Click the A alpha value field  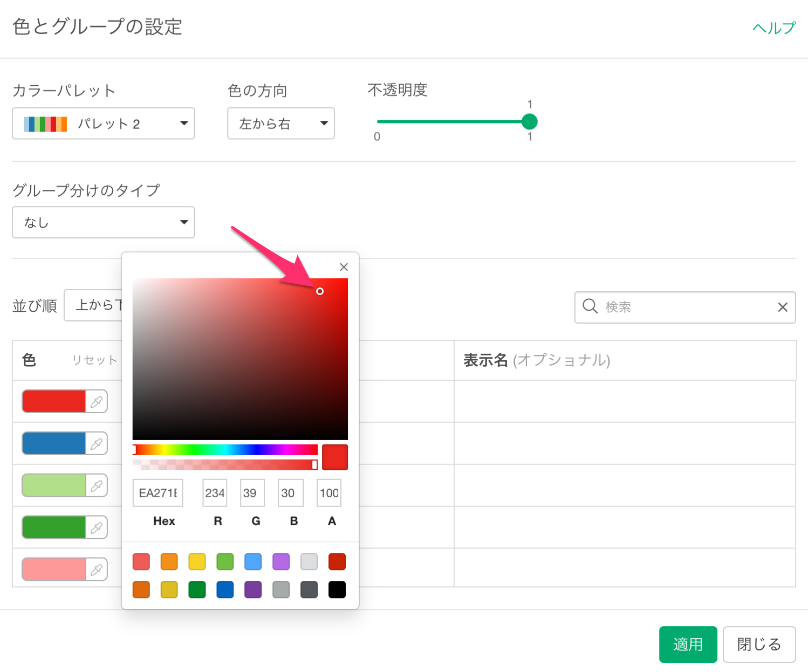[x=329, y=493]
